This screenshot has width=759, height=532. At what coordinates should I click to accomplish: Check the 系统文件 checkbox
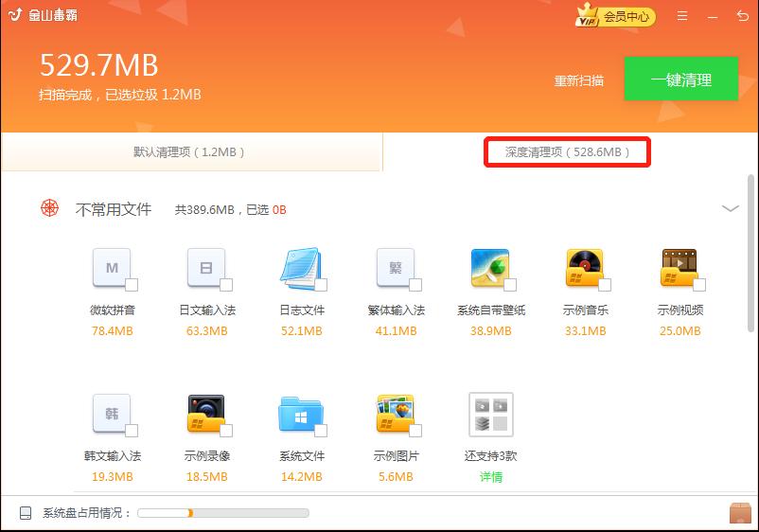click(x=321, y=431)
